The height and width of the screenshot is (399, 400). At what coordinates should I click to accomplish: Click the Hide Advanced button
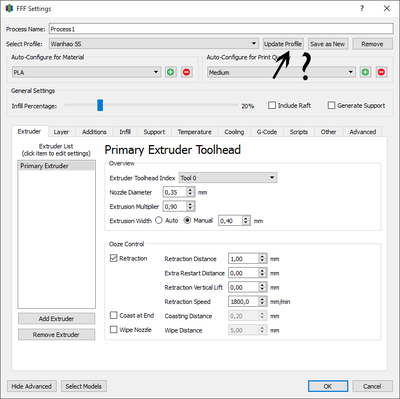coord(32,386)
